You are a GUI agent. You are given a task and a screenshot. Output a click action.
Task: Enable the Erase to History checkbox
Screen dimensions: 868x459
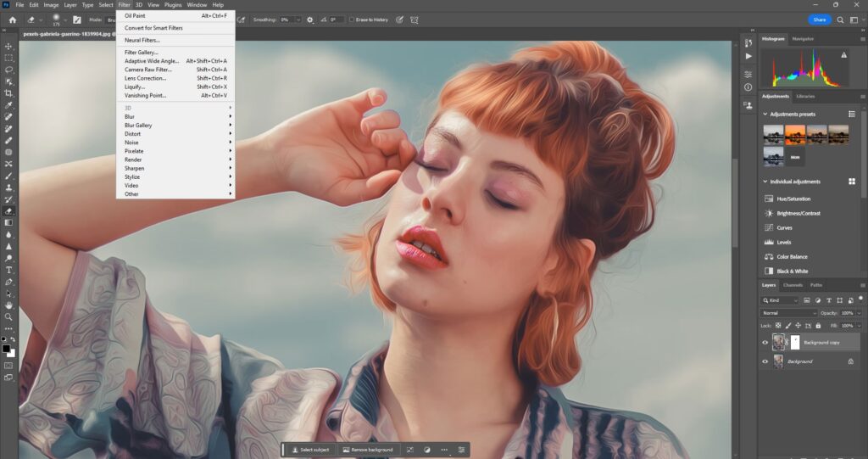click(x=352, y=19)
